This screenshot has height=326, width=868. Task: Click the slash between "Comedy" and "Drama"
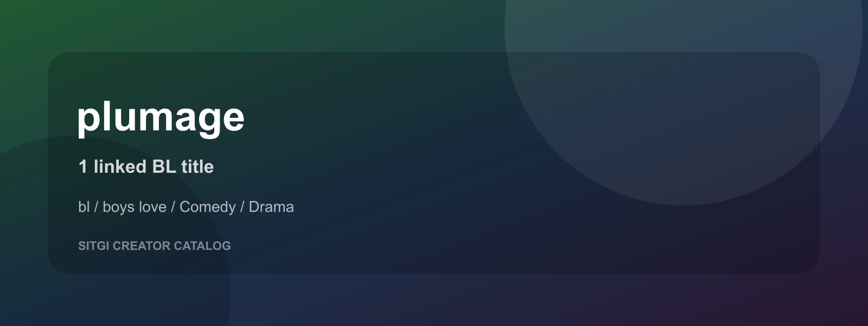tap(242, 207)
